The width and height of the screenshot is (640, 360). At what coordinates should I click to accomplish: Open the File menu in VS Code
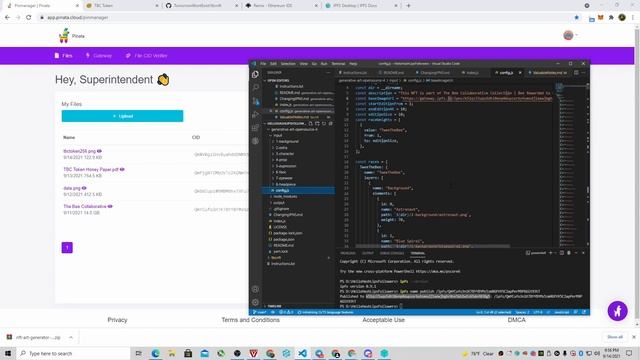pos(263,64)
